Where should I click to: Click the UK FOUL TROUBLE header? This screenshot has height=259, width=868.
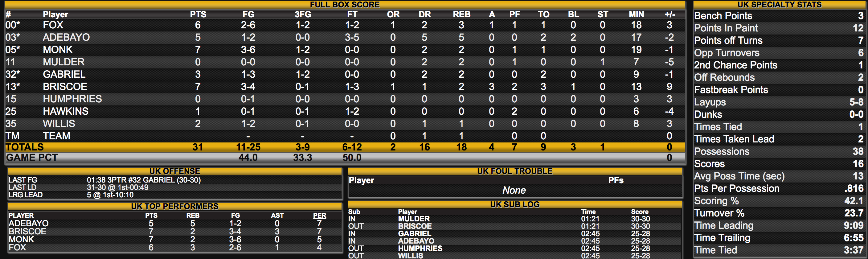click(515, 171)
